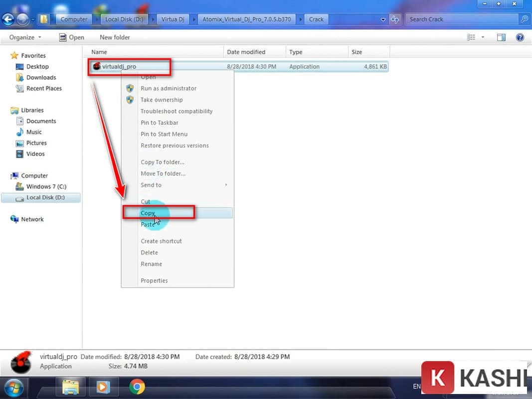
Task: Open the change view dropdown arrow
Action: (483, 37)
